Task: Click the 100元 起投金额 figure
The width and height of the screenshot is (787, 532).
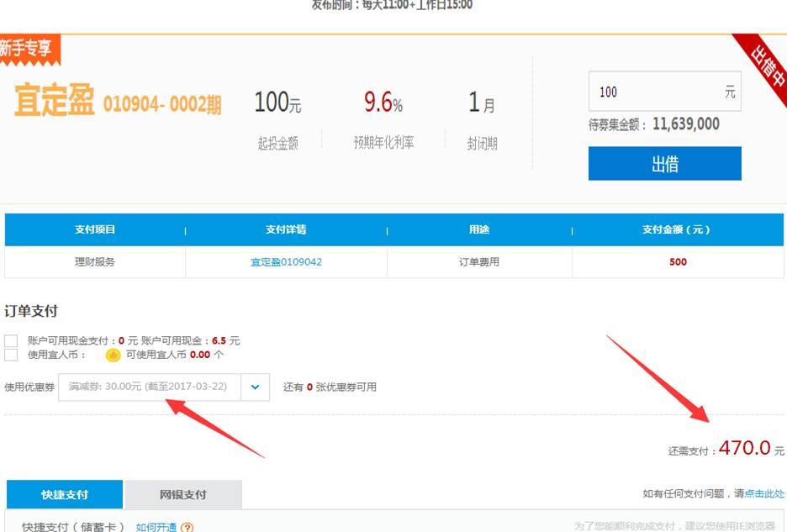Action: 277,103
